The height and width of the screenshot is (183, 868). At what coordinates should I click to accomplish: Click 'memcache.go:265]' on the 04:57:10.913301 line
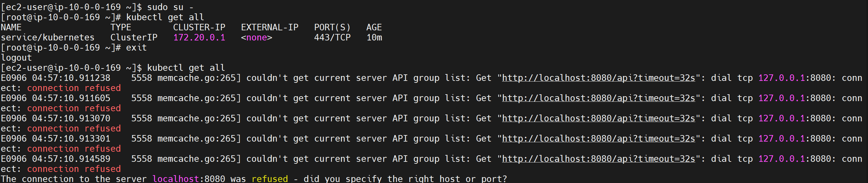[x=199, y=139]
